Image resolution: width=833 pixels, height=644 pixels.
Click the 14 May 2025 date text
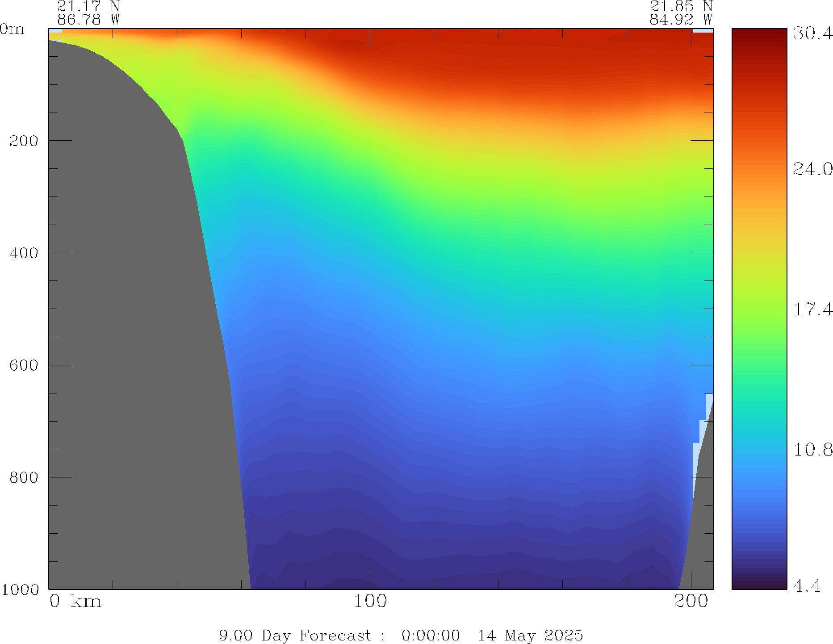pos(530,635)
